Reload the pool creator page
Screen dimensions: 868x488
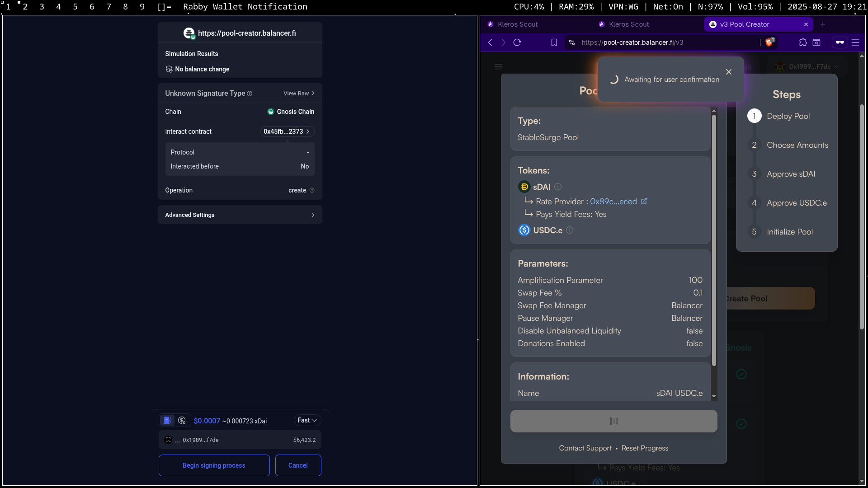(517, 42)
